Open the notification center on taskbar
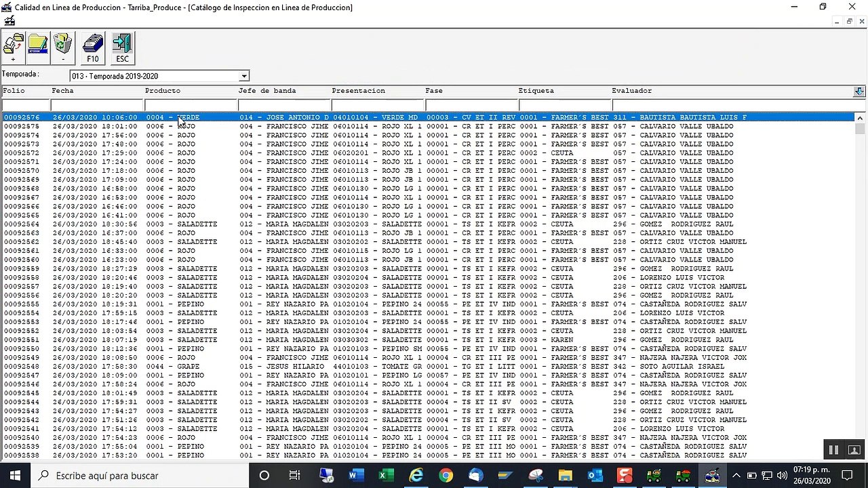868x488 pixels. click(847, 476)
